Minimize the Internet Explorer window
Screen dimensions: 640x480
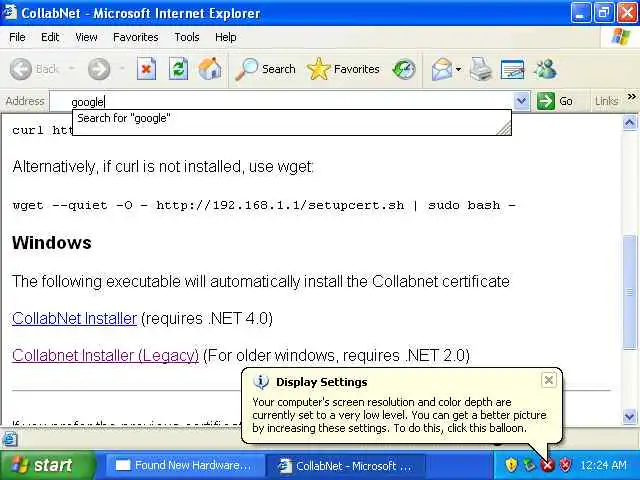point(580,13)
